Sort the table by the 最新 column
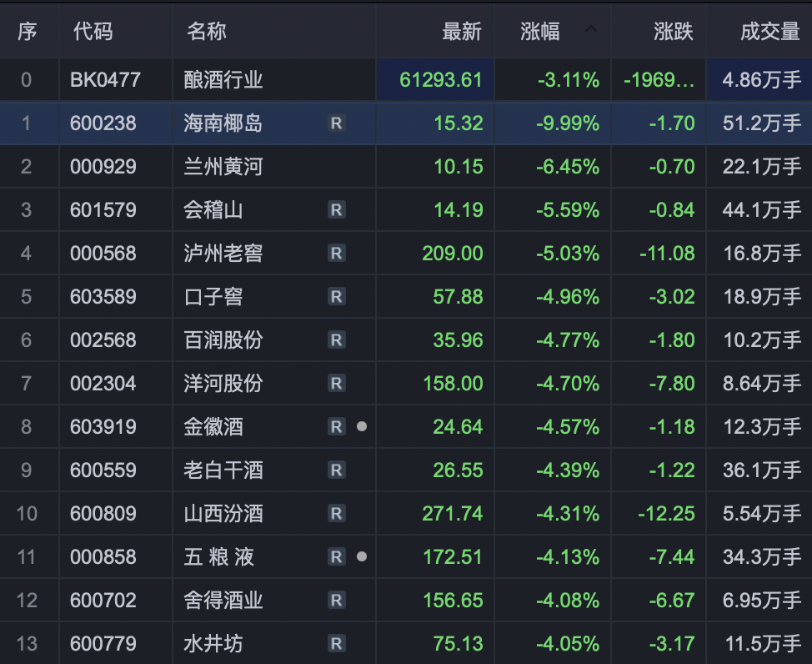 461,32
